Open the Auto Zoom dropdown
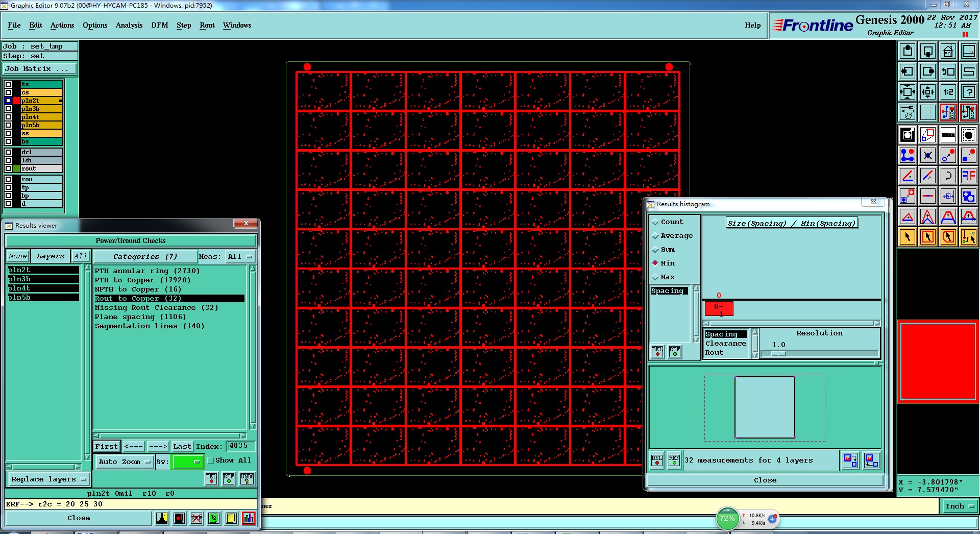 coord(125,462)
